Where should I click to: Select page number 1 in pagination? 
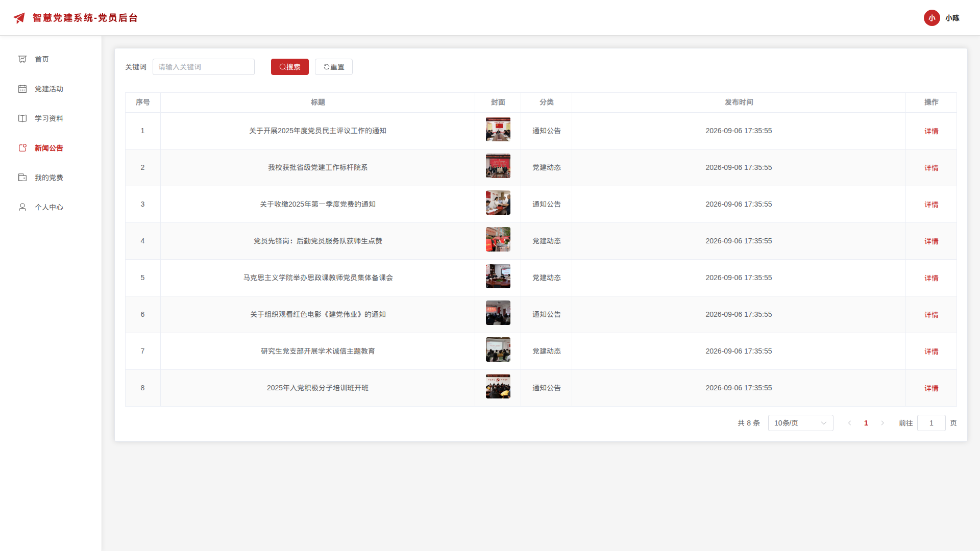coord(866,423)
